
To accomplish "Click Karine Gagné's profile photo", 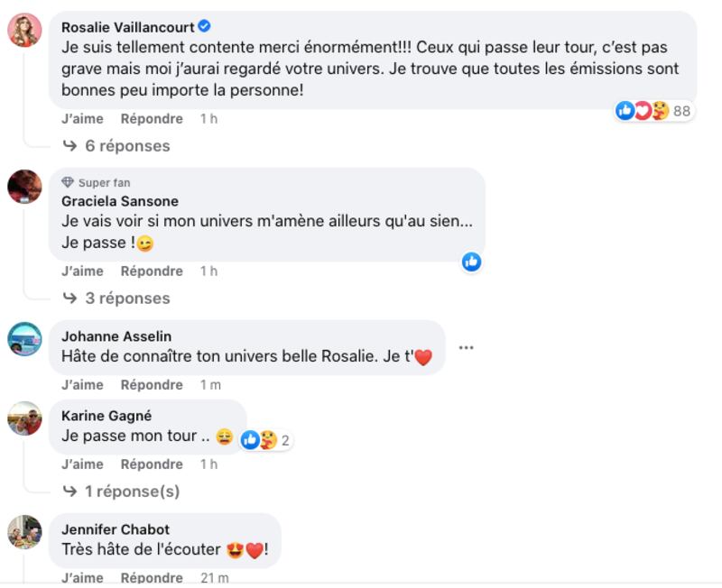I will pyautogui.click(x=24, y=418).
